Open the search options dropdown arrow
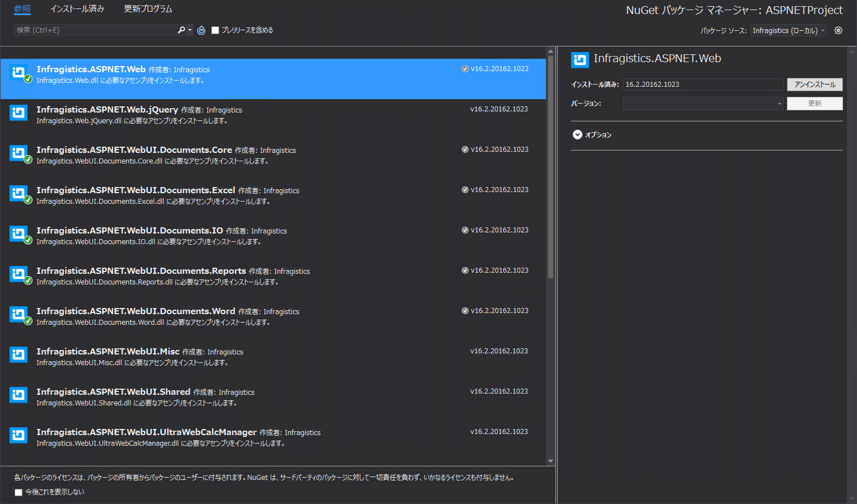 pyautogui.click(x=190, y=30)
